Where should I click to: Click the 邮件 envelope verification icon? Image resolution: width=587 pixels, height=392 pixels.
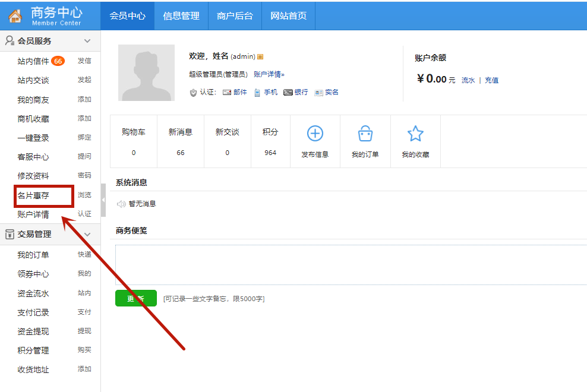coord(227,93)
